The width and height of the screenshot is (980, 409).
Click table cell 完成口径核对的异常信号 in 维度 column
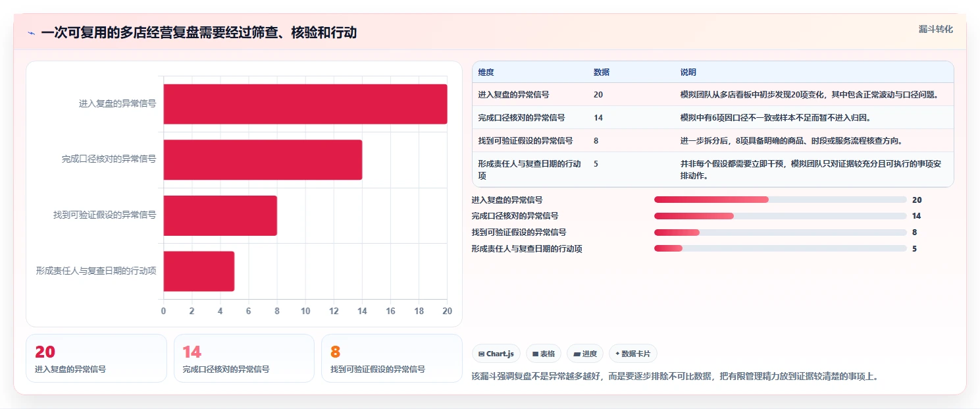tap(522, 118)
